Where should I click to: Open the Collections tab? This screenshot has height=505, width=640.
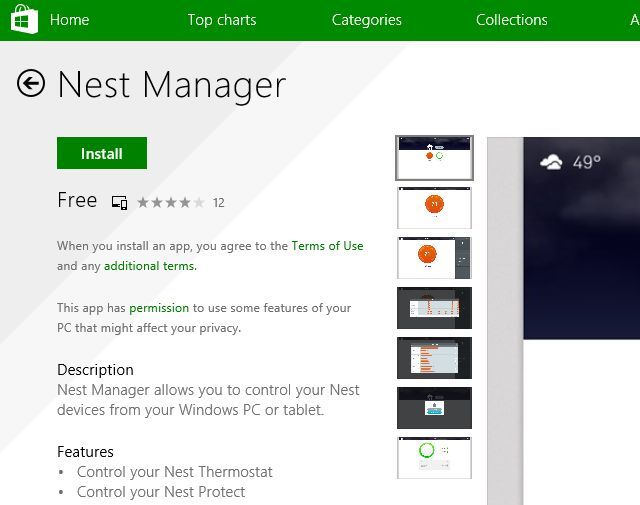[511, 20]
